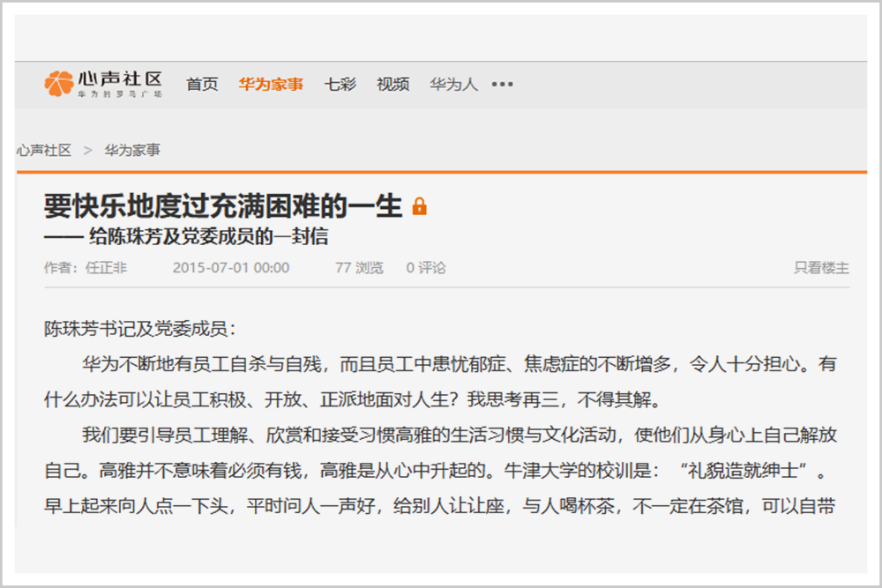The width and height of the screenshot is (882, 588).
Task: Click the subtitle 给陈珠芳及党委成员的一封信
Action: (209, 236)
